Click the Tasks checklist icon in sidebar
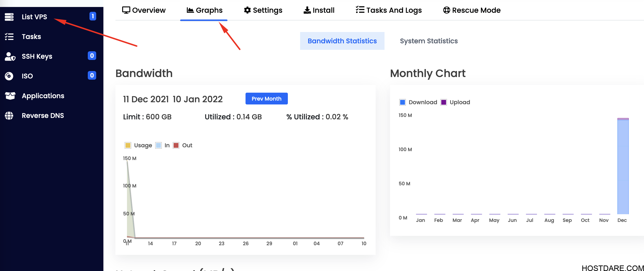644x271 pixels. point(9,37)
